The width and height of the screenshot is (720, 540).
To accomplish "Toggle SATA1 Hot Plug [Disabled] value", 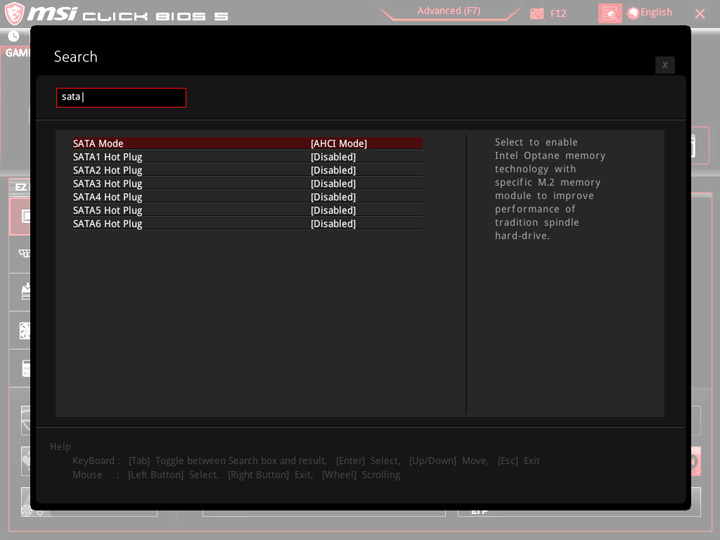I will (333, 157).
